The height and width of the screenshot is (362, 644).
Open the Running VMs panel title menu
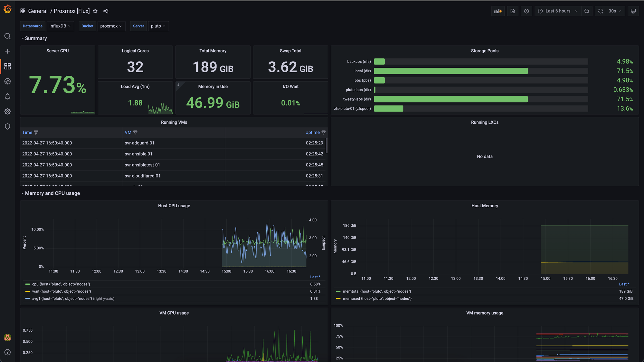click(x=174, y=122)
